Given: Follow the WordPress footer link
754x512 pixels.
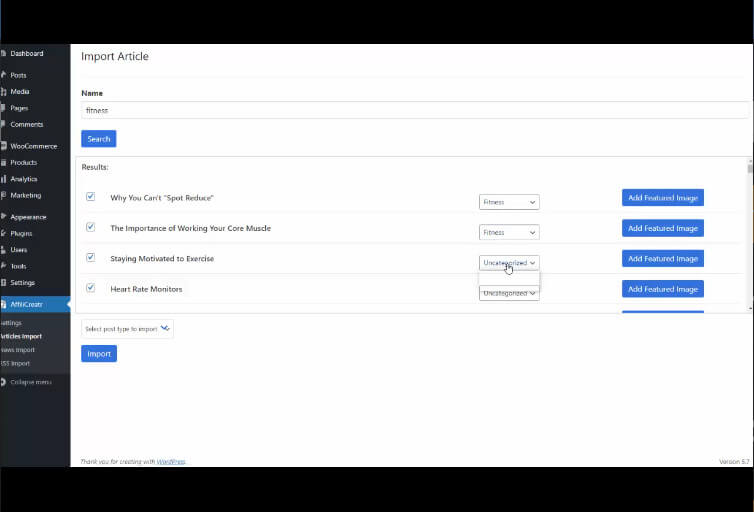Looking at the screenshot, I should click(171, 462).
